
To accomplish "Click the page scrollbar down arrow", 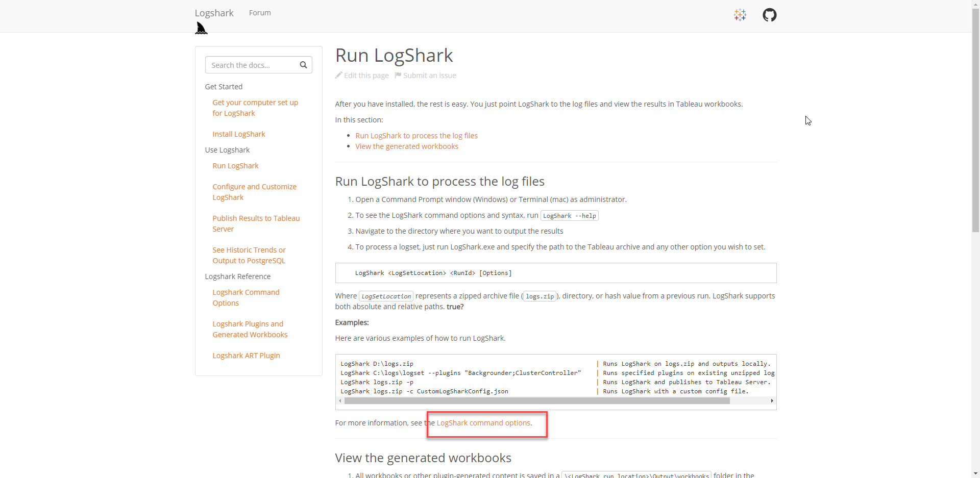I will 975,474.
